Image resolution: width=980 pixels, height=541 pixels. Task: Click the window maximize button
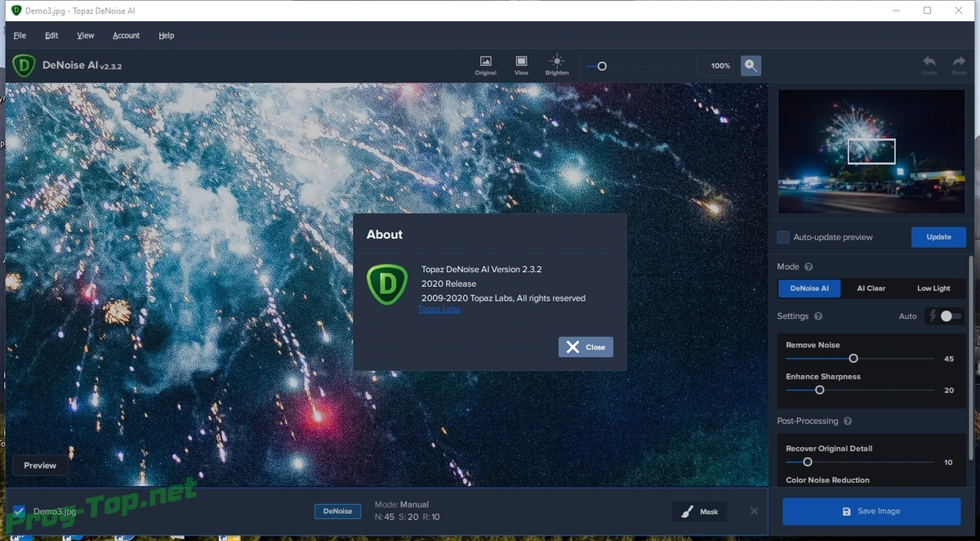click(x=927, y=11)
